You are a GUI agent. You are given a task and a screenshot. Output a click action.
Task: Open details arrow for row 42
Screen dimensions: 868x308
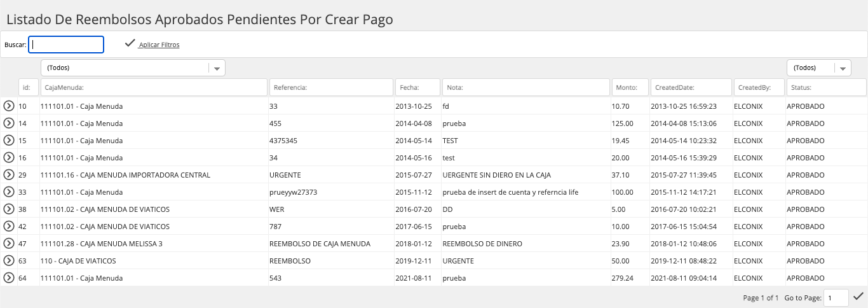[x=9, y=227]
